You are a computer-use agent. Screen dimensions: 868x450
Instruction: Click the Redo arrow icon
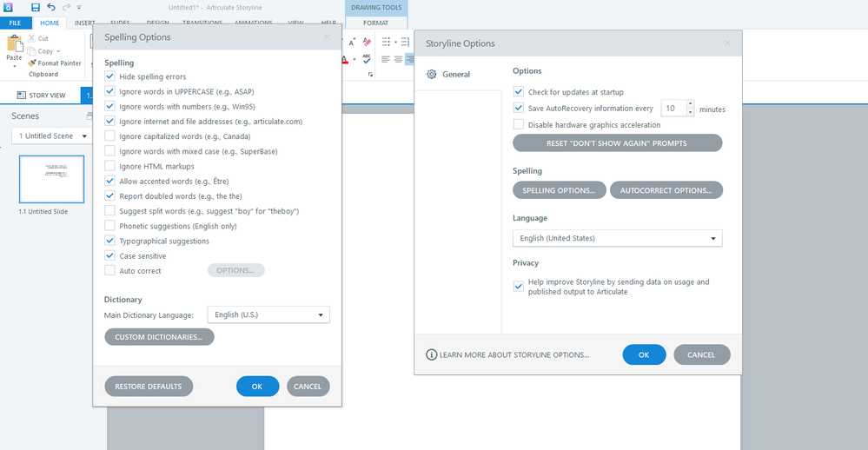click(66, 7)
